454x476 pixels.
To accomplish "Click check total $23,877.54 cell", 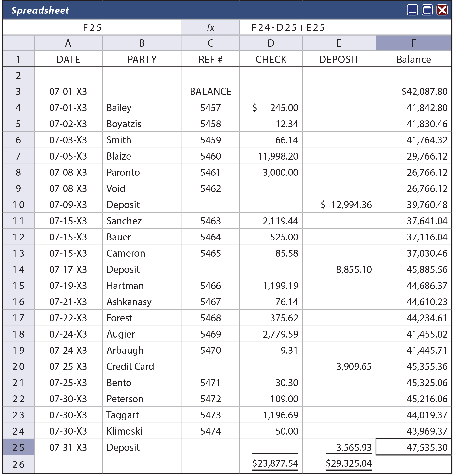I will coord(271,464).
